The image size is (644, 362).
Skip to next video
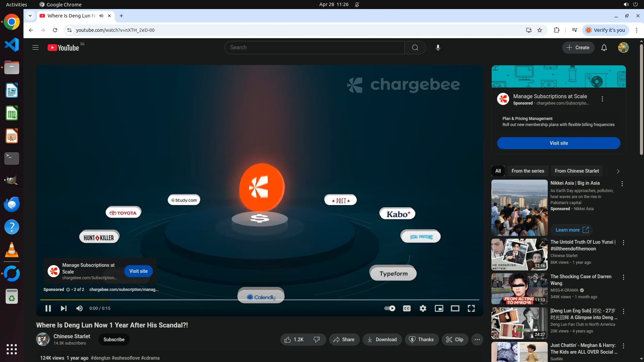pos(64,308)
